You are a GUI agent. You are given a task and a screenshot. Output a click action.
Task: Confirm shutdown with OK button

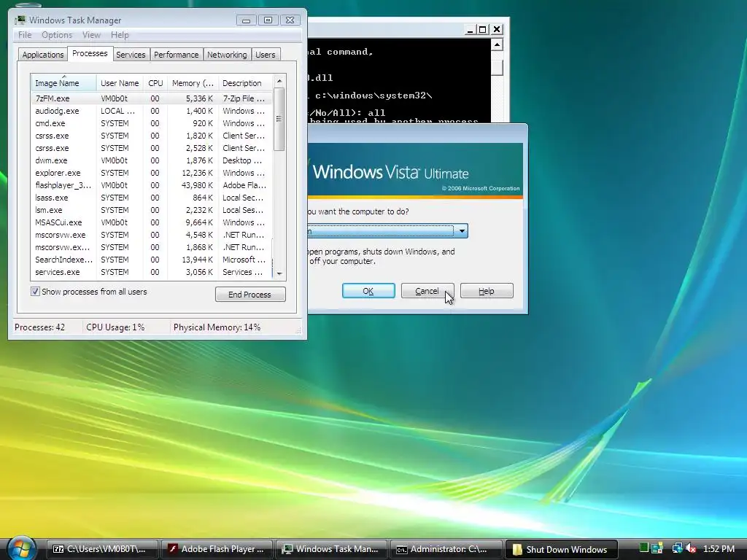coord(368,290)
